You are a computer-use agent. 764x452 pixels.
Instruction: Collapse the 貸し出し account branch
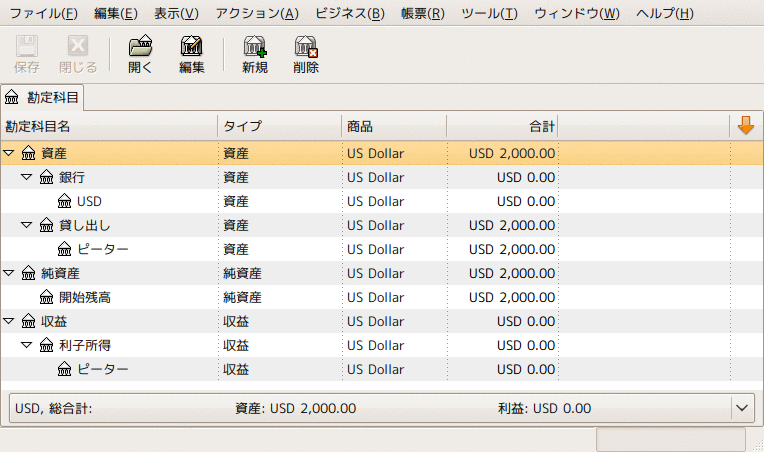pyautogui.click(x=27, y=226)
